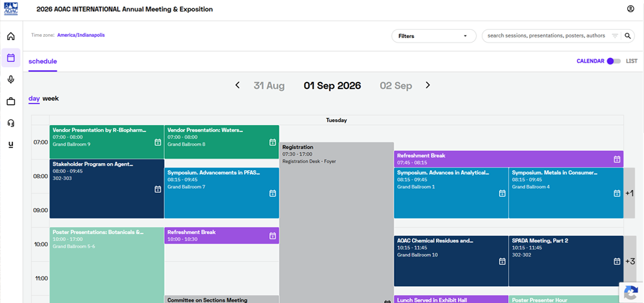Click the Tuesday column header
This screenshot has height=303, width=644.
click(x=336, y=120)
